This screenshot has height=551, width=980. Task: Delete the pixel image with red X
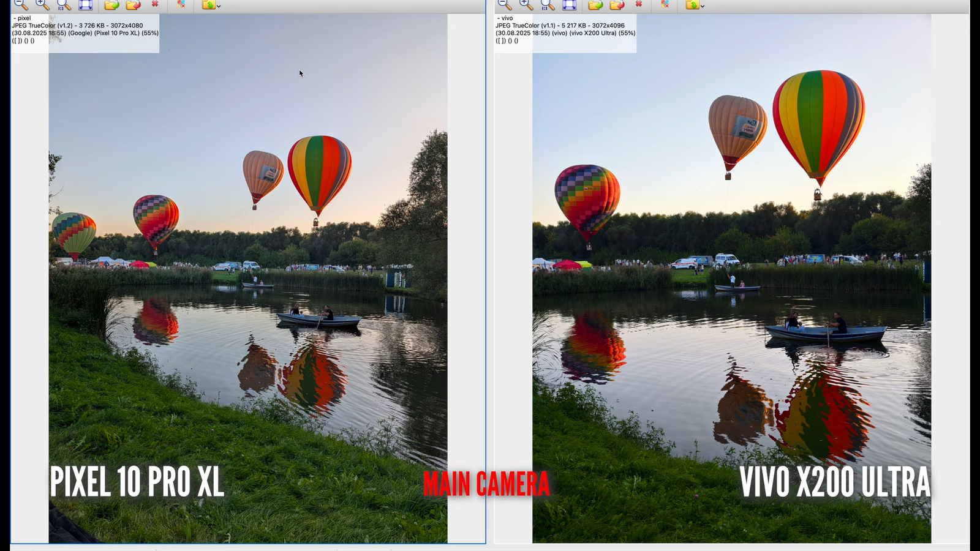pyautogui.click(x=155, y=4)
